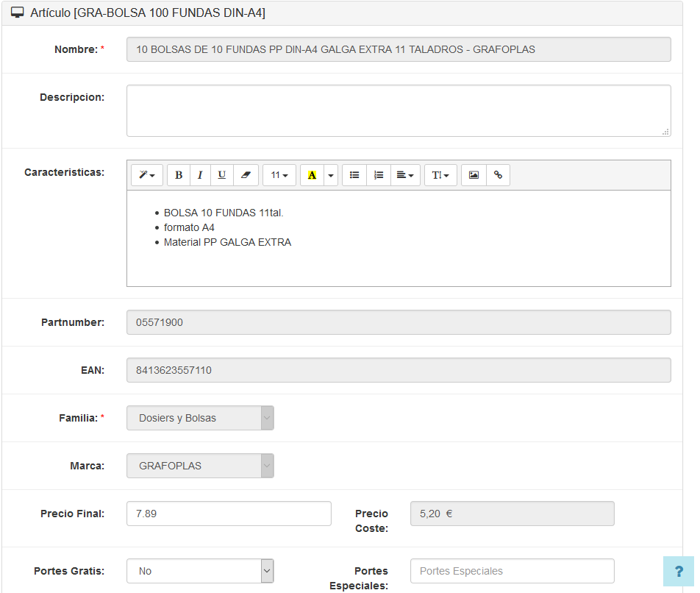Insert an unordered bullet list
Viewport: 700px width, 593px height.
click(x=354, y=175)
